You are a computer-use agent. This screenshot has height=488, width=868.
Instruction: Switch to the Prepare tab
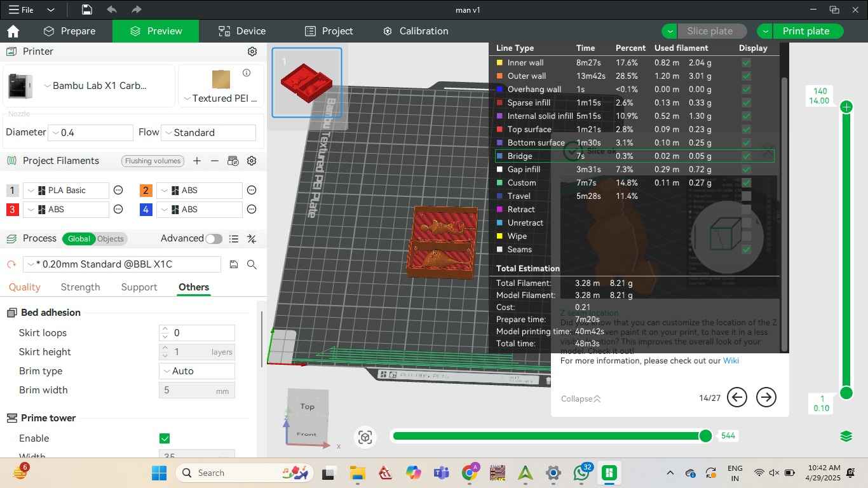(x=69, y=31)
